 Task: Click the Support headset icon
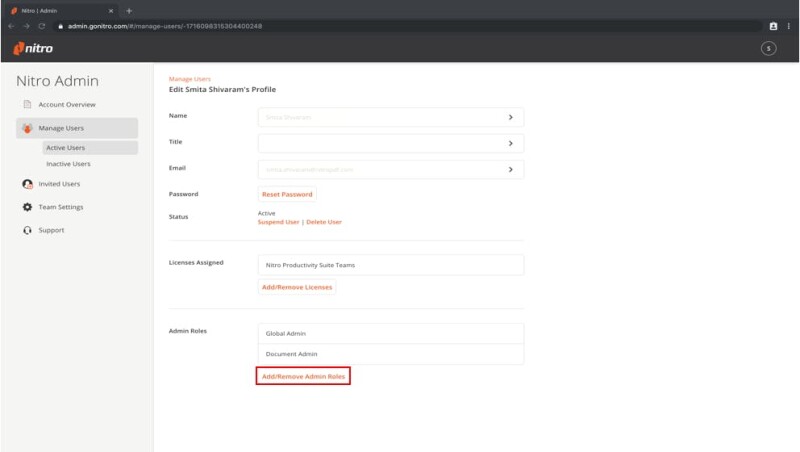tap(28, 230)
